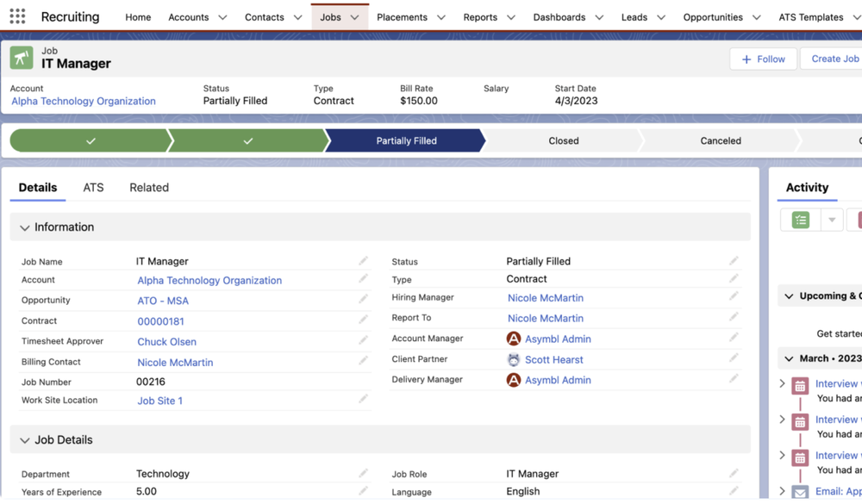Edit Department using its pencil icon
The image size is (862, 504).
pos(363,473)
